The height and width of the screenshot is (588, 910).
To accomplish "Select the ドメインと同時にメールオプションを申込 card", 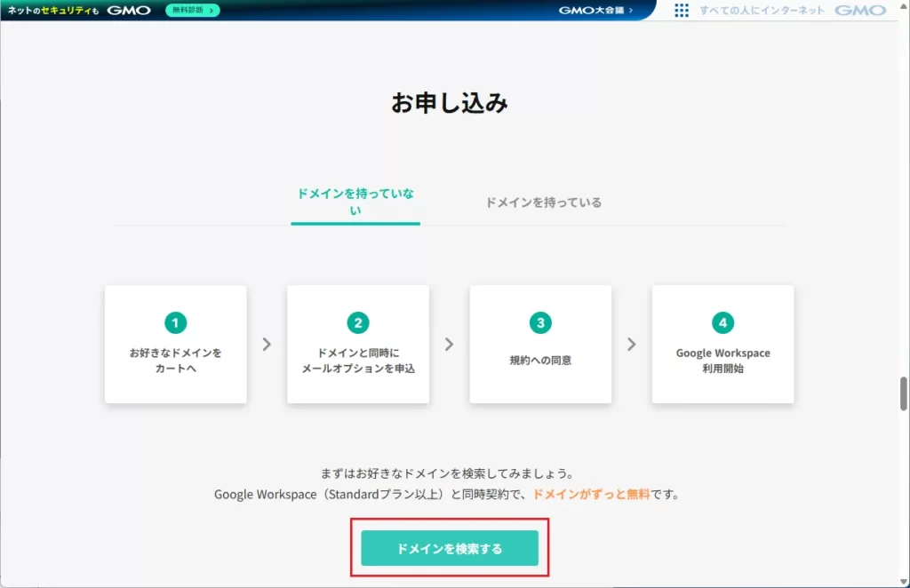I will click(357, 345).
